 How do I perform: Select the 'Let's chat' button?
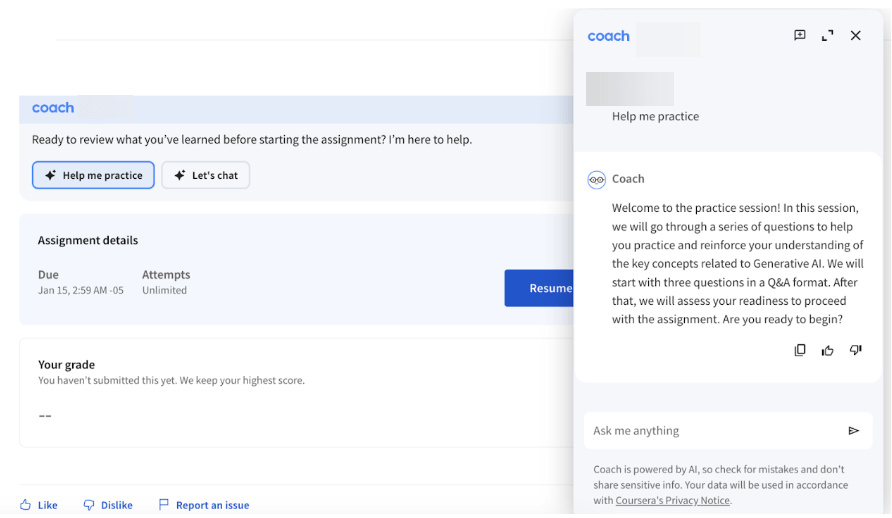[x=205, y=175]
